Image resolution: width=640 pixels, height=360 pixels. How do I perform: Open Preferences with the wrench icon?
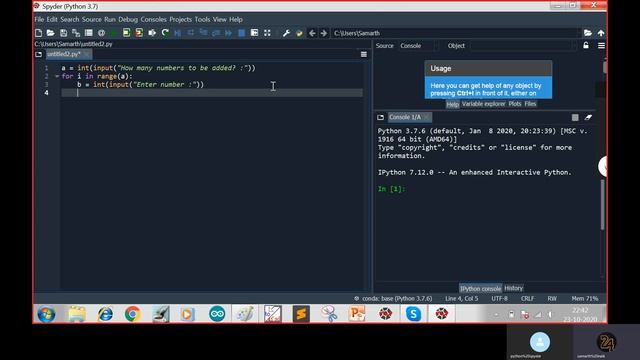point(286,33)
